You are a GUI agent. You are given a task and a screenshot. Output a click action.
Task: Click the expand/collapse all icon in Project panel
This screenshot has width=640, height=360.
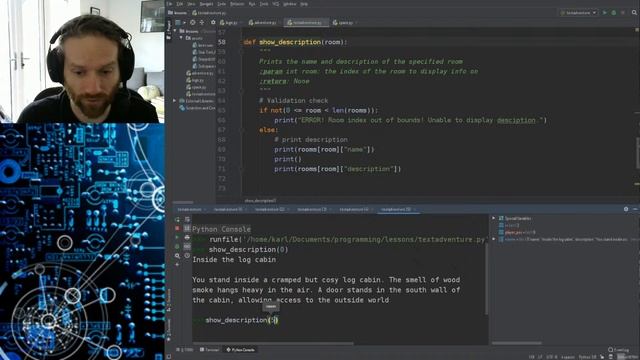(x=202, y=22)
